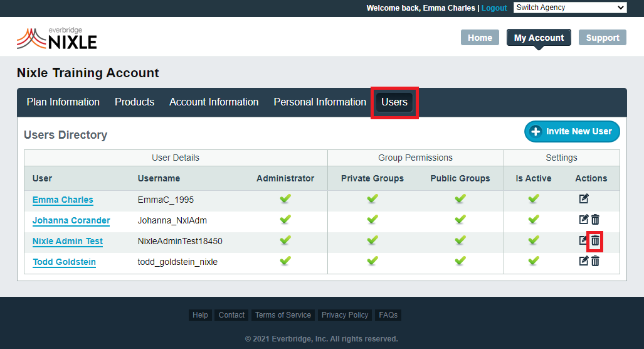This screenshot has height=349, width=644.
Task: Delete Johanna Corander user
Action: 595,220
